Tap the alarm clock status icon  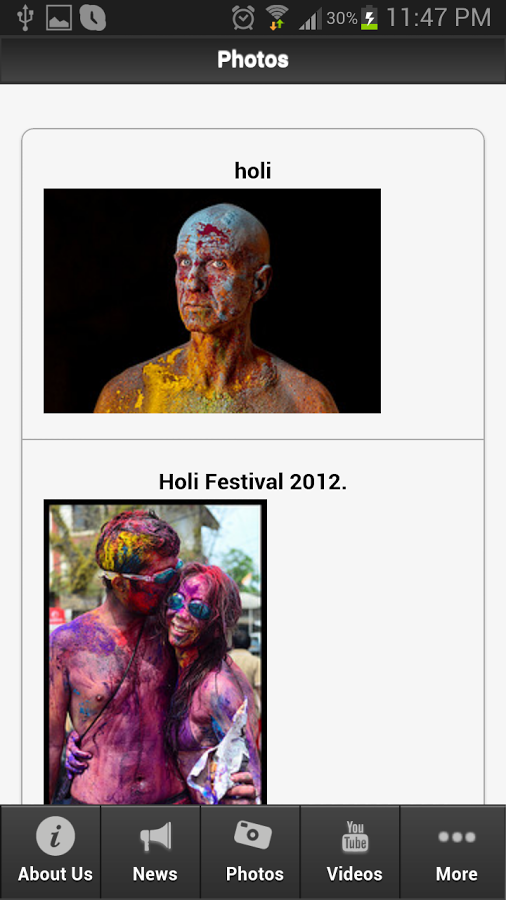coord(243,17)
